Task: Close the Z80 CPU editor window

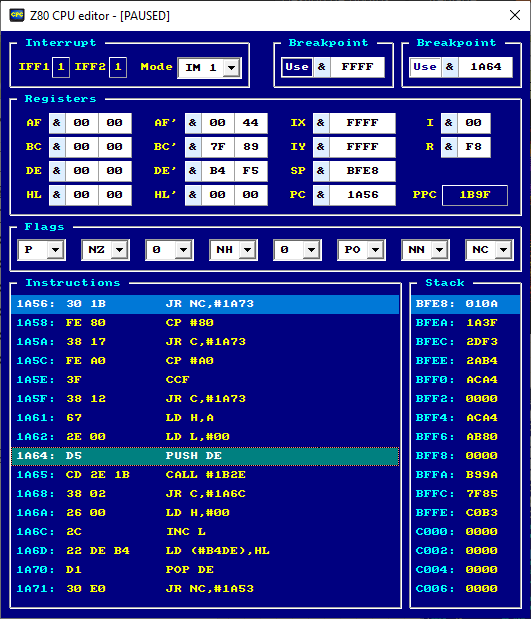Action: click(514, 15)
